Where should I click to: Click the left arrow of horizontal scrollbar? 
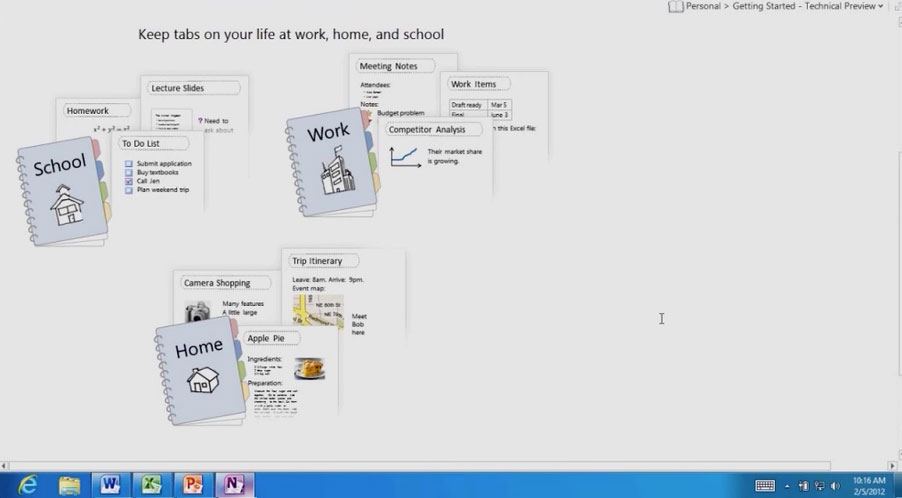click(x=4, y=466)
